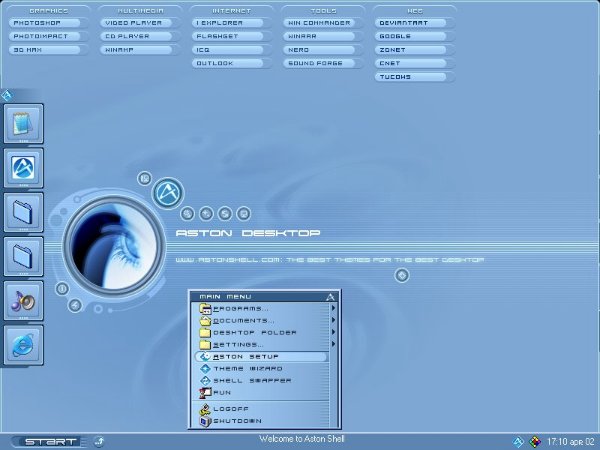Click the Internet category header

tap(232, 11)
